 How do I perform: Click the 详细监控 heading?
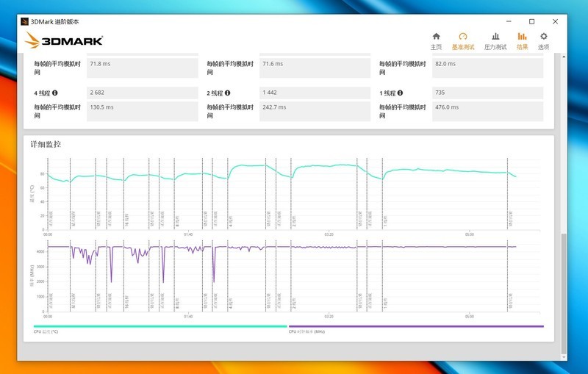(46, 144)
